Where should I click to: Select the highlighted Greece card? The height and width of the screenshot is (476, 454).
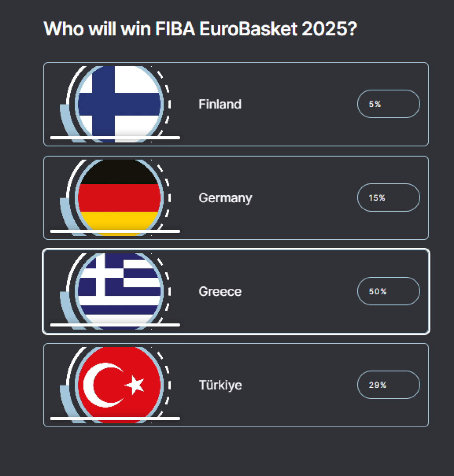[x=236, y=291]
